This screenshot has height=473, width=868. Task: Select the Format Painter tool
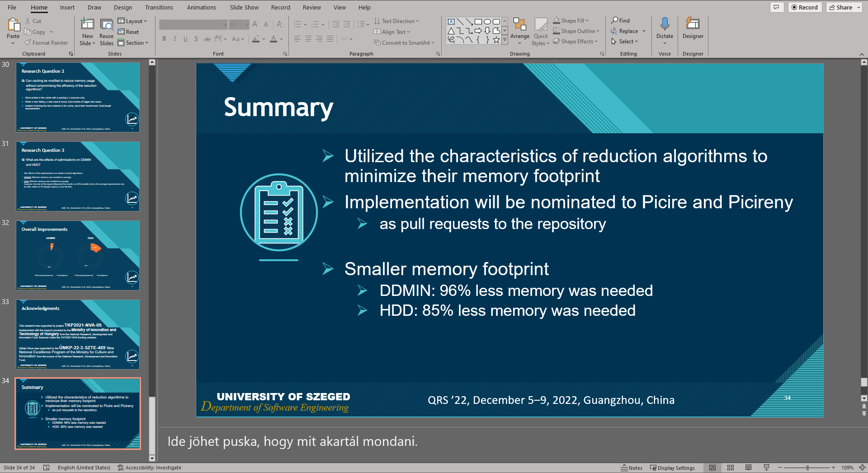click(47, 42)
